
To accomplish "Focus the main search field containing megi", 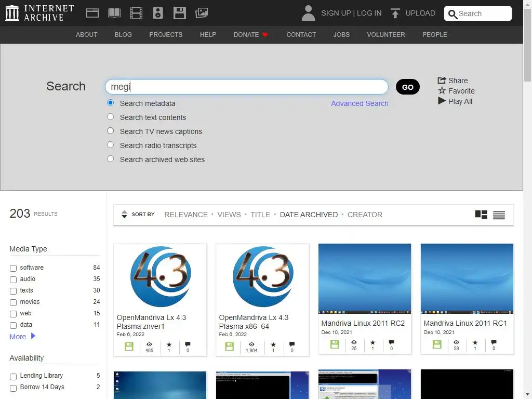I will tap(247, 87).
